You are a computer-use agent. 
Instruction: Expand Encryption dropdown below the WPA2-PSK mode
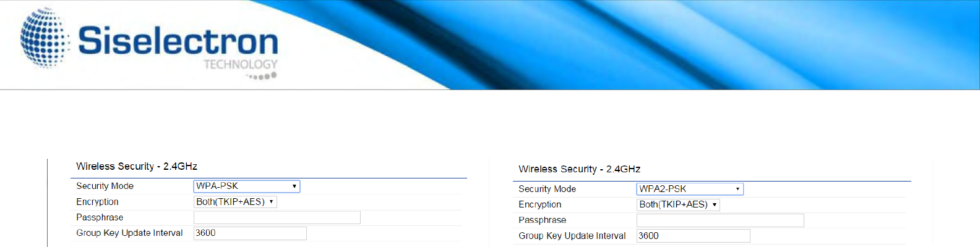[678, 204]
